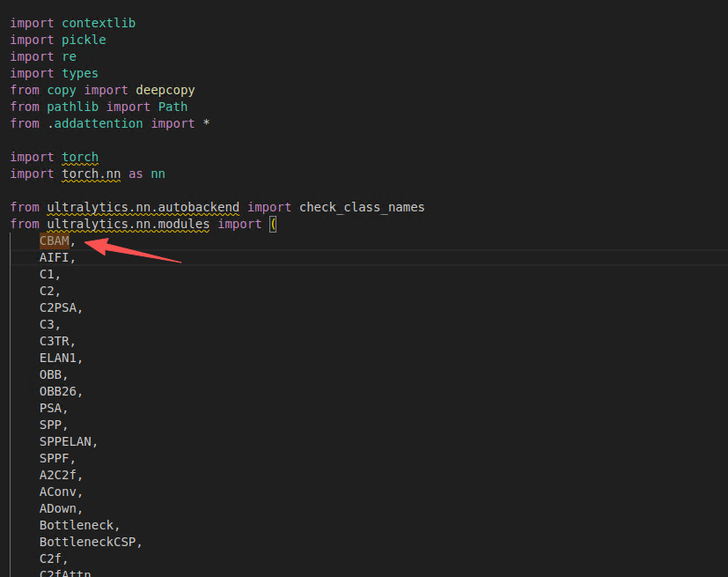Click the re module import

click(69, 56)
